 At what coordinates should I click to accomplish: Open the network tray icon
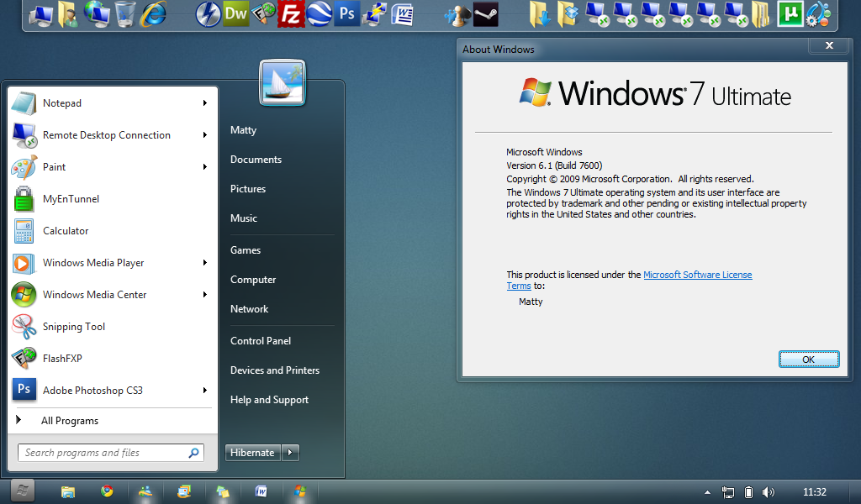728,492
